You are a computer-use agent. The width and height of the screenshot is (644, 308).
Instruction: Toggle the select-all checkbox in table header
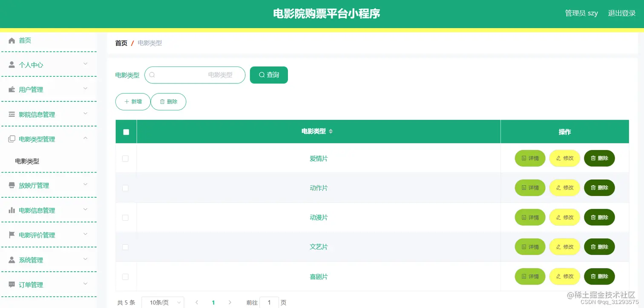(126, 132)
